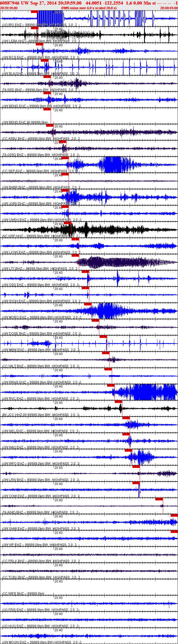Click the red pick marker on UW WPO trace

point(129,450)
